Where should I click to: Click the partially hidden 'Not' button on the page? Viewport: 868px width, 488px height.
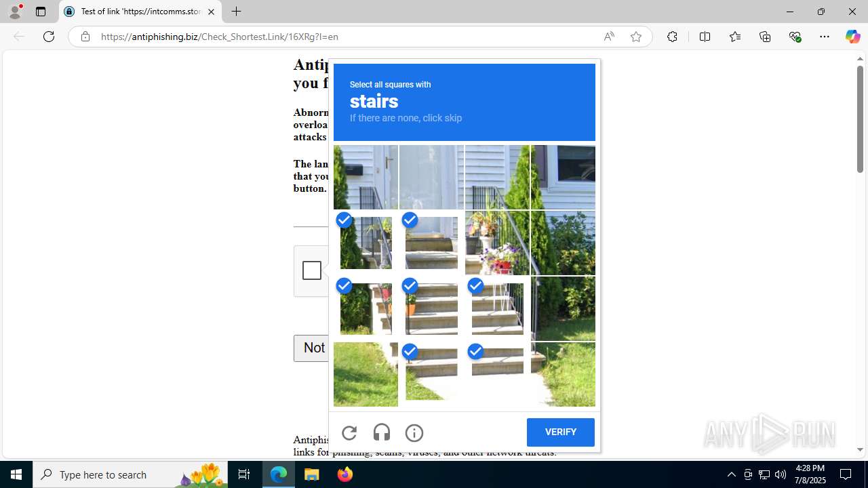click(311, 348)
